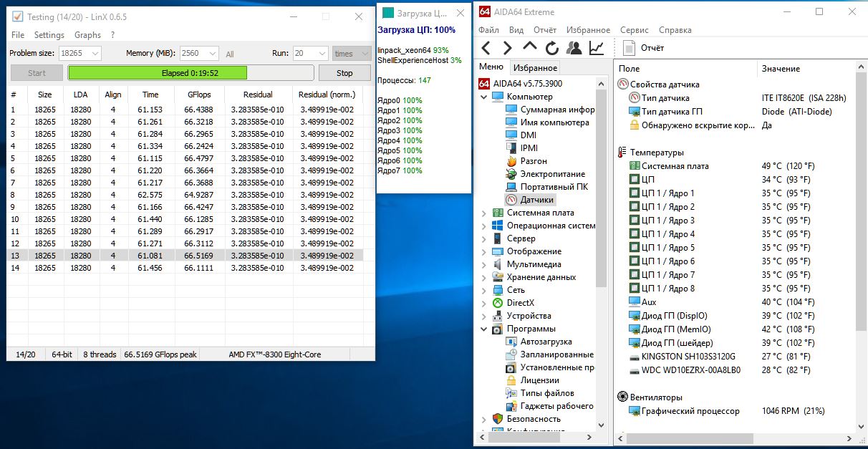Open the Разгон overclock tree item
This screenshot has width=868, height=449.
(526, 161)
